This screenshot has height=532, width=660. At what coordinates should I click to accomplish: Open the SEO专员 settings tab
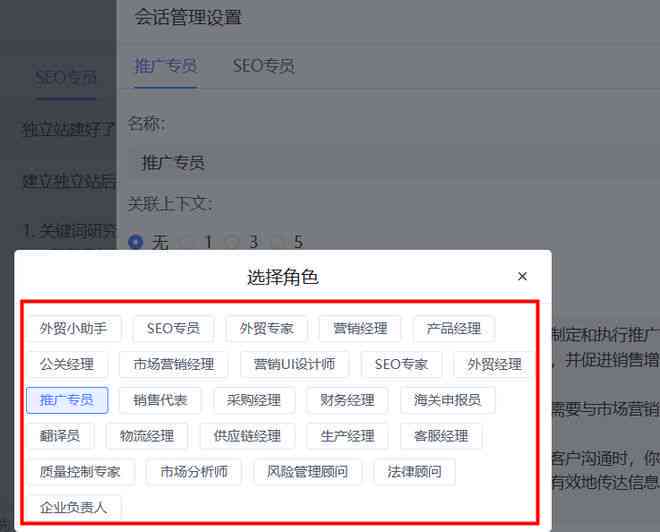point(264,66)
